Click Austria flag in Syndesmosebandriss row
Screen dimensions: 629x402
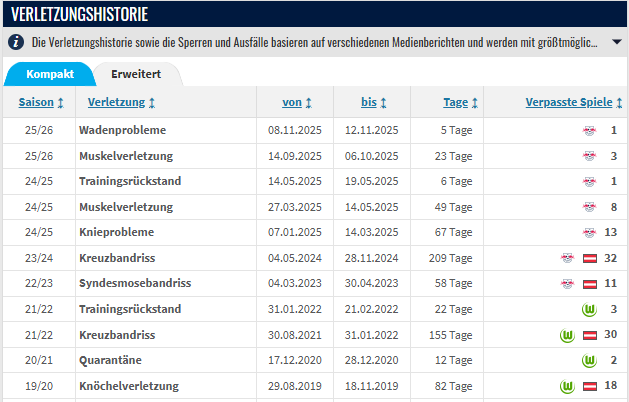(x=590, y=283)
